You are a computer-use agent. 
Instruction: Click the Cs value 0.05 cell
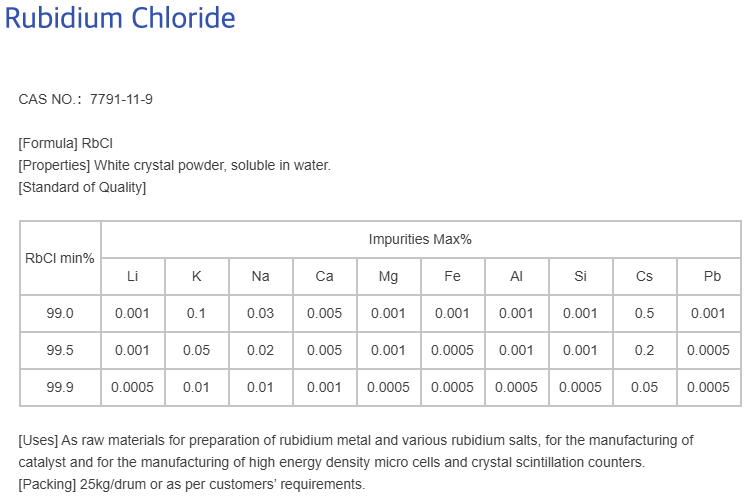pos(644,387)
